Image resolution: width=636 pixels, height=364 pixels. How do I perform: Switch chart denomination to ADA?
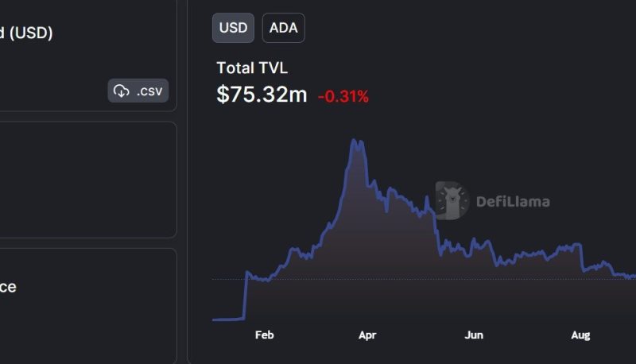[284, 28]
